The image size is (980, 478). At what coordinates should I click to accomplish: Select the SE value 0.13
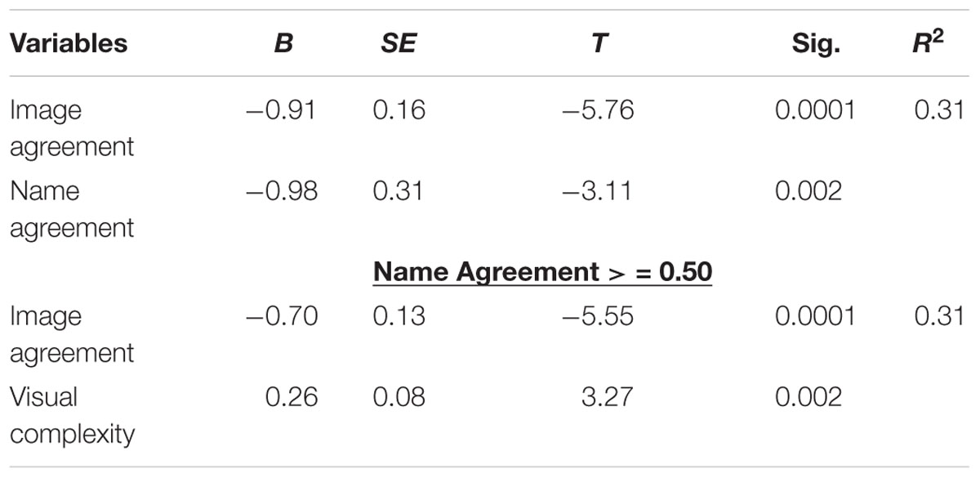click(x=399, y=316)
